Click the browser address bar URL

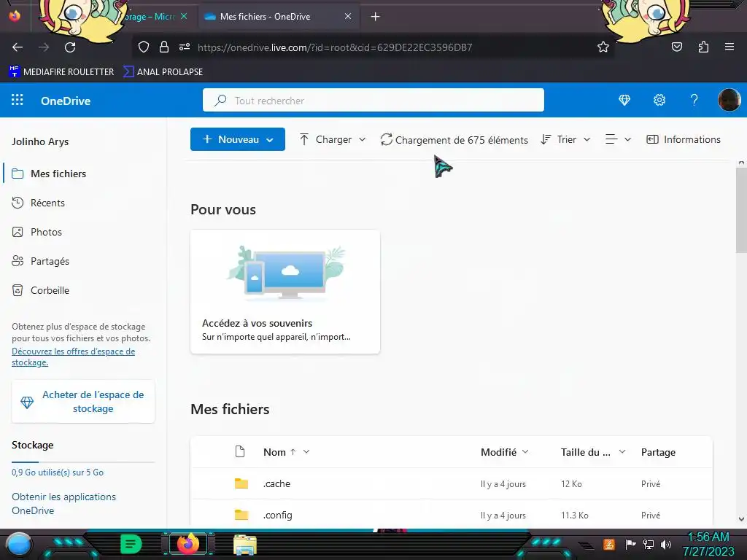334,47
